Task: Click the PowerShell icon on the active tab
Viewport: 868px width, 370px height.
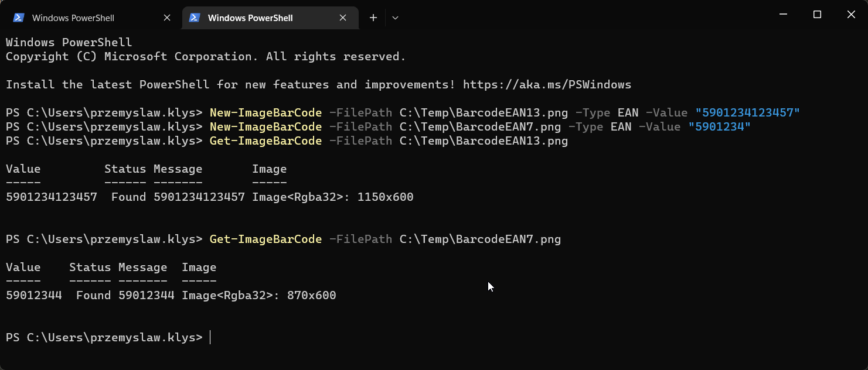Action: tap(194, 18)
